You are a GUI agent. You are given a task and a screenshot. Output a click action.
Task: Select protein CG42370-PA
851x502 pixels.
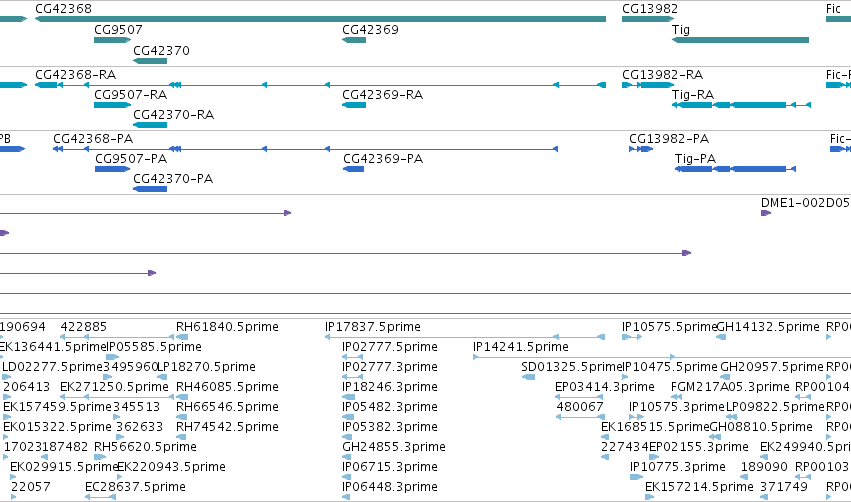[x=150, y=189]
